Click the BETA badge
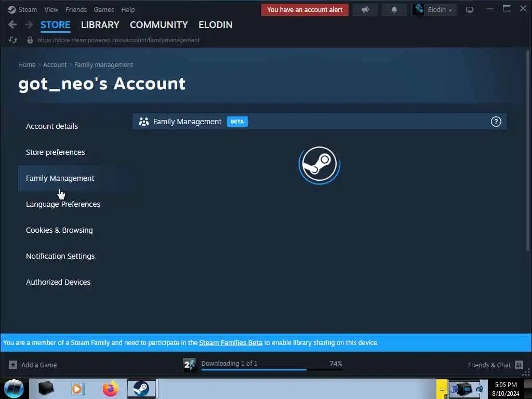This screenshot has height=399, width=532. point(237,122)
